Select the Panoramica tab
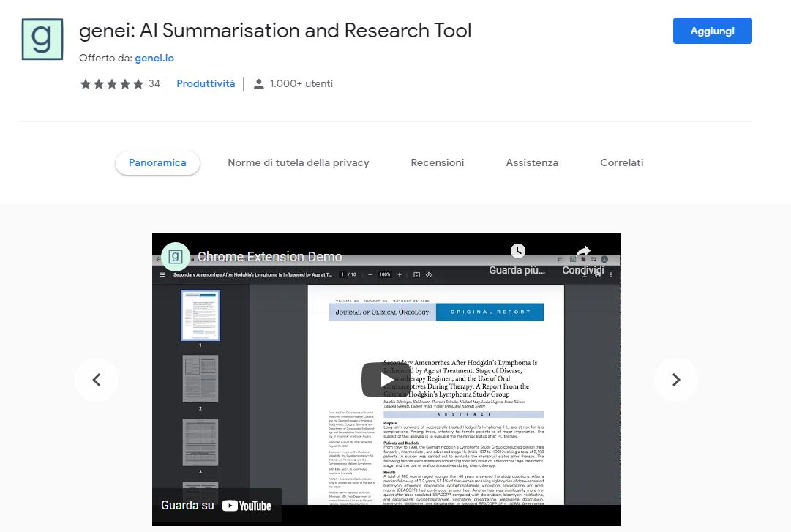This screenshot has height=532, width=791. (157, 163)
